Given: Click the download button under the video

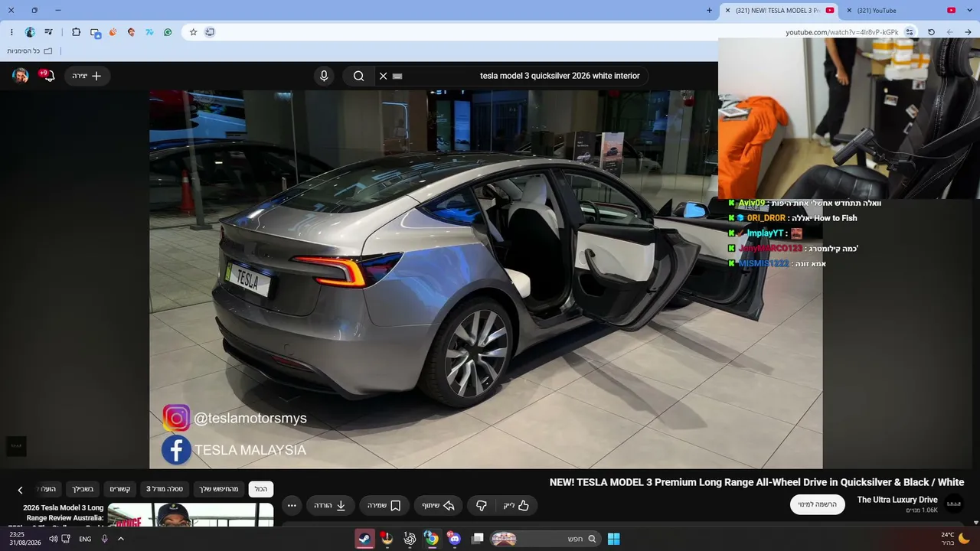Looking at the screenshot, I should pyautogui.click(x=330, y=505).
